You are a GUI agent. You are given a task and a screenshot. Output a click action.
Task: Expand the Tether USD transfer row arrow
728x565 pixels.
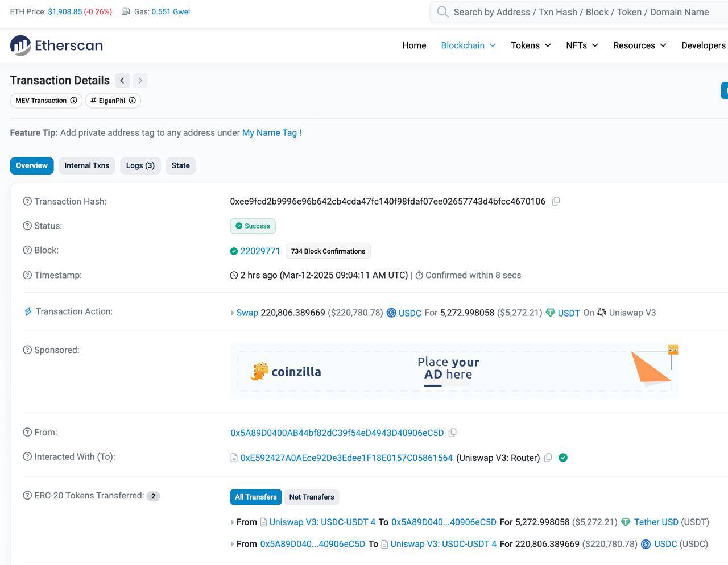tap(232, 522)
